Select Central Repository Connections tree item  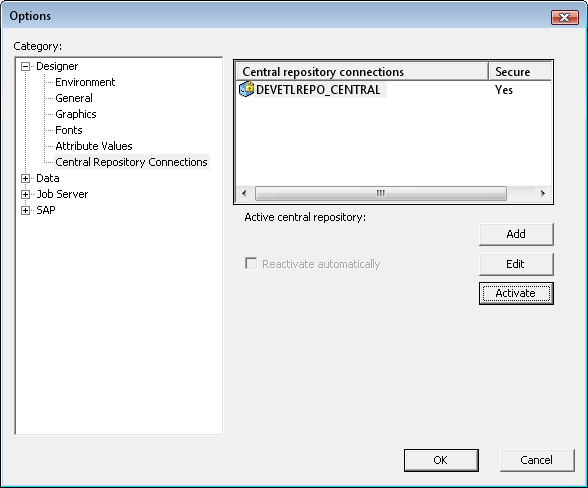(x=131, y=162)
